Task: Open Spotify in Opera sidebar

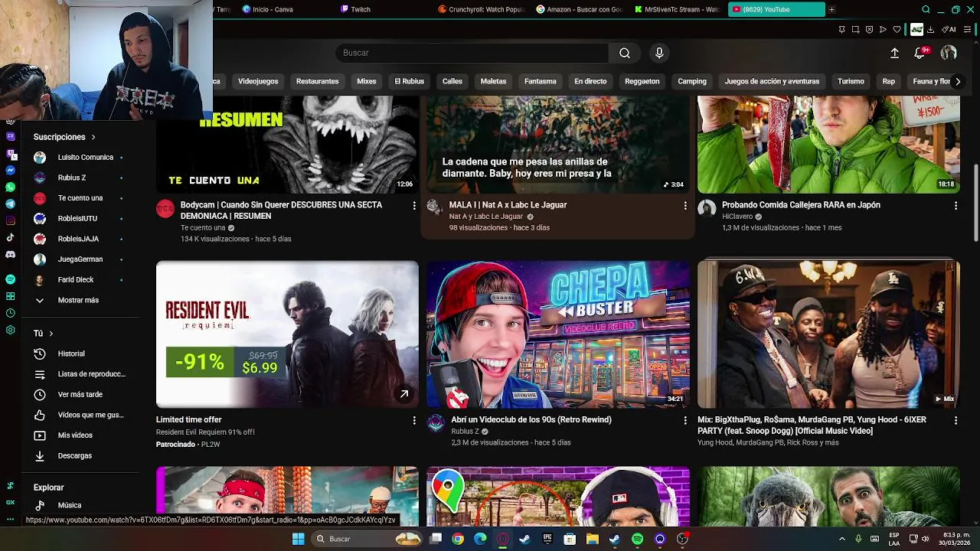Action: pos(10,279)
